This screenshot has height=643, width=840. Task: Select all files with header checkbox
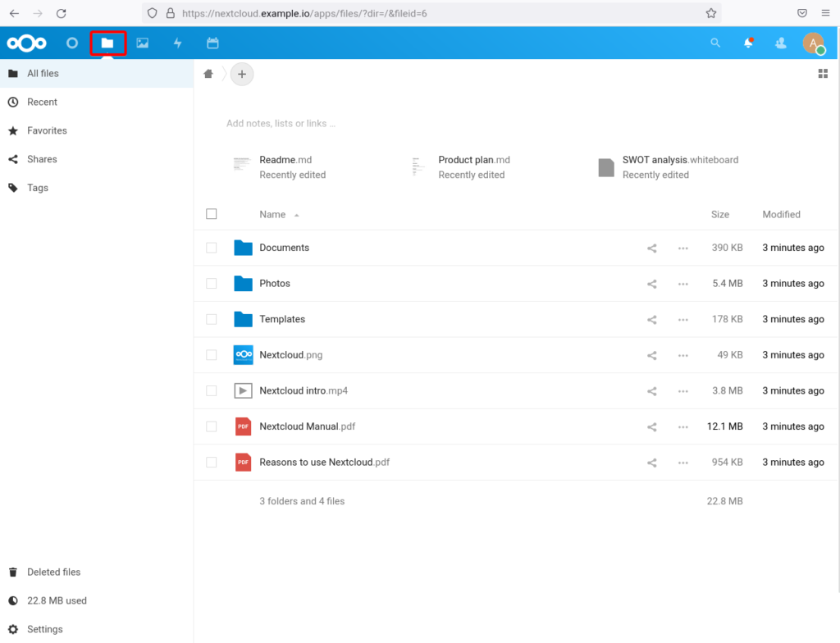211,213
